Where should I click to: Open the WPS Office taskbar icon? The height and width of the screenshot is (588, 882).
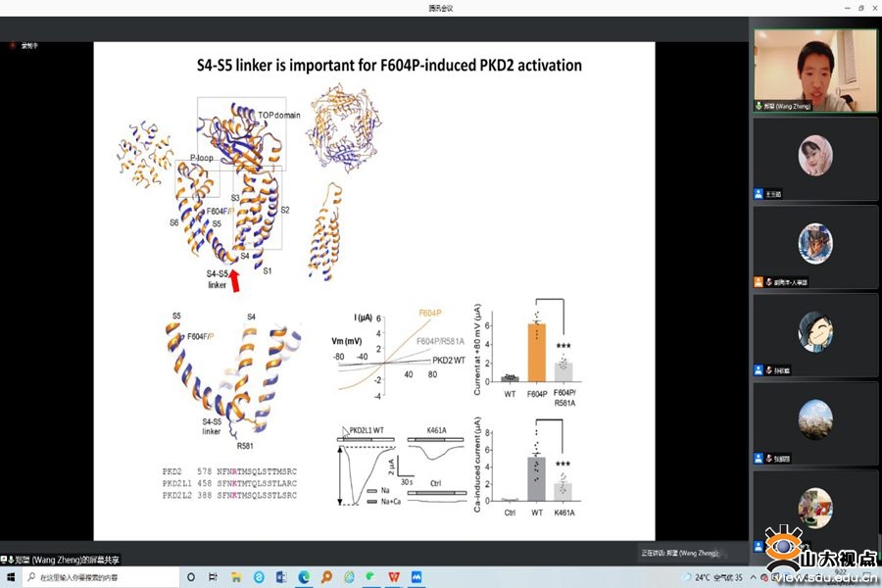click(x=394, y=577)
